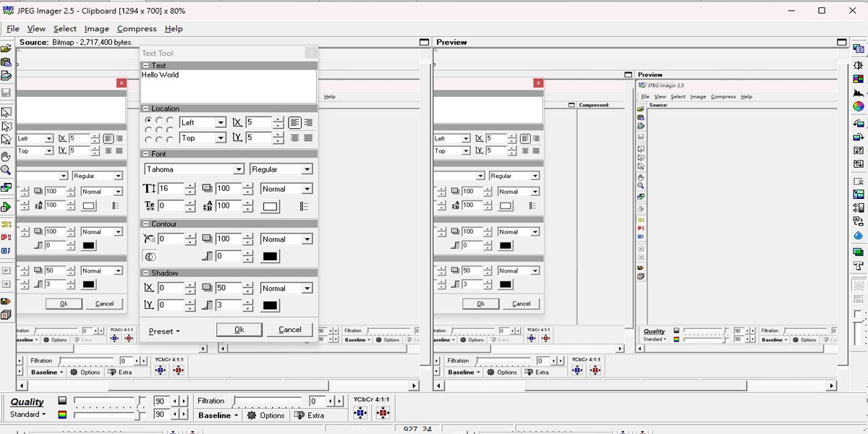The height and width of the screenshot is (434, 868).
Task: Select the blur water drop tool
Action: click(x=859, y=235)
